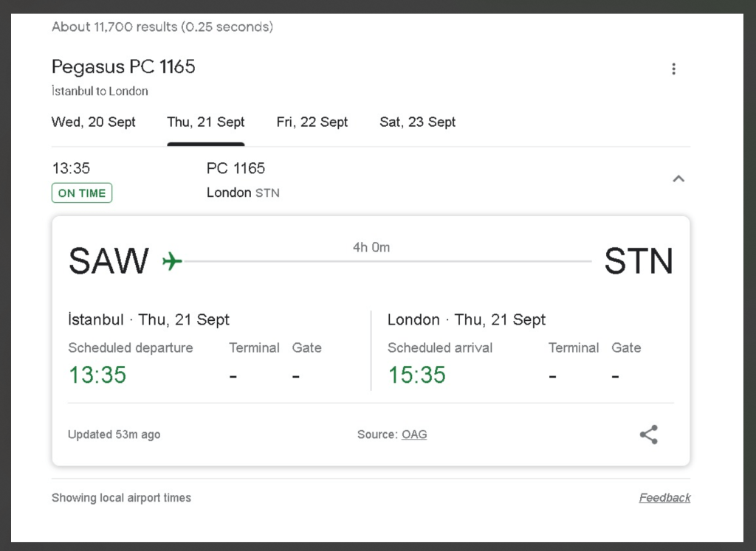Click the Updated 53m ago text
This screenshot has width=756, height=551.
click(114, 434)
